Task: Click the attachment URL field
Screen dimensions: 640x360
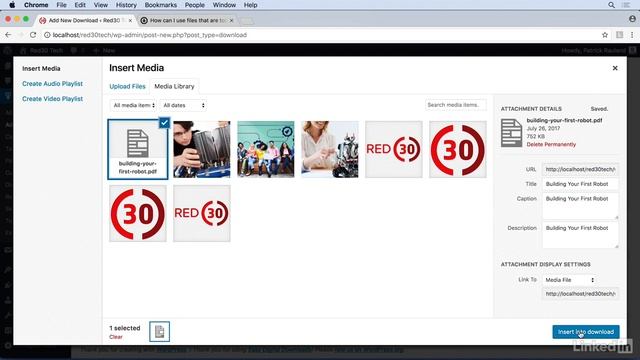Action: click(580, 169)
